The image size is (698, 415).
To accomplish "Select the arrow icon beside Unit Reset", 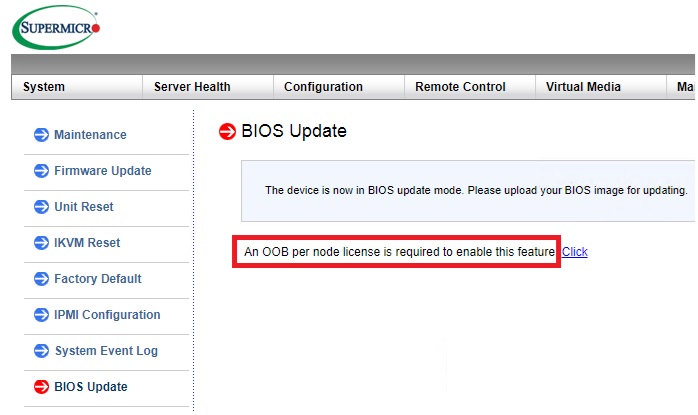I will click(41, 207).
